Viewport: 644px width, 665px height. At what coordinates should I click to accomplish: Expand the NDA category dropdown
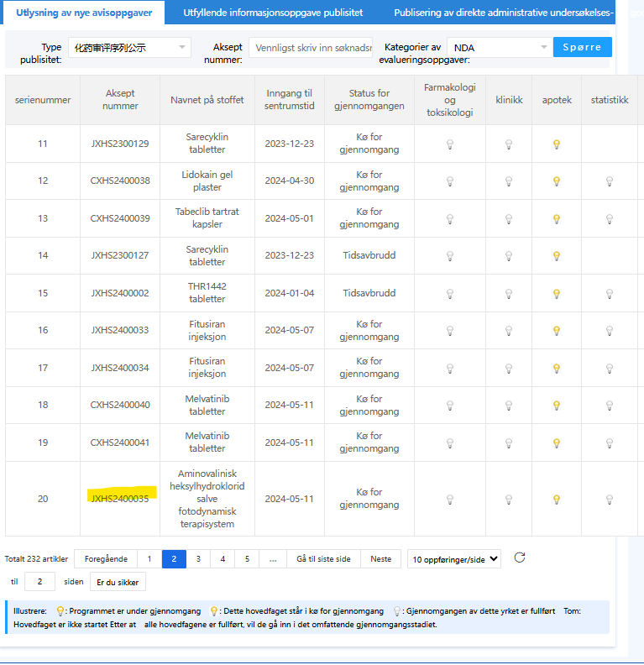[499, 48]
